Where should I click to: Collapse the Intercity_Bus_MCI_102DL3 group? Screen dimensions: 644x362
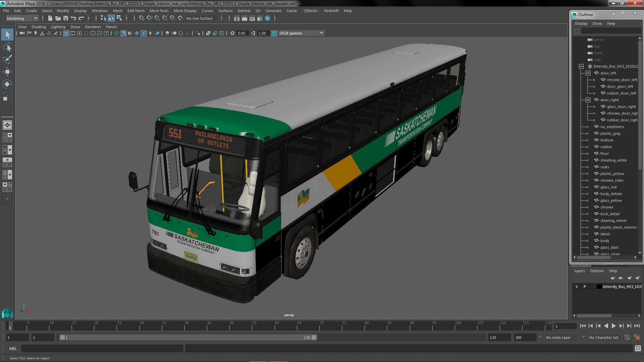581,66
